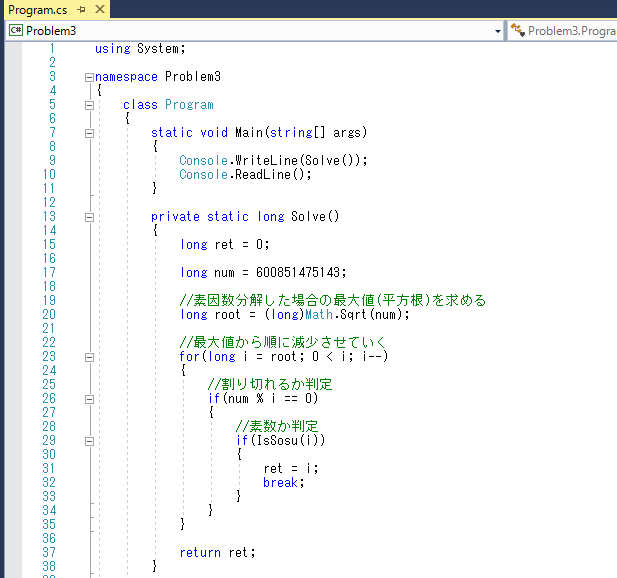Collapse the namespace Problem3 block

pos(89,77)
